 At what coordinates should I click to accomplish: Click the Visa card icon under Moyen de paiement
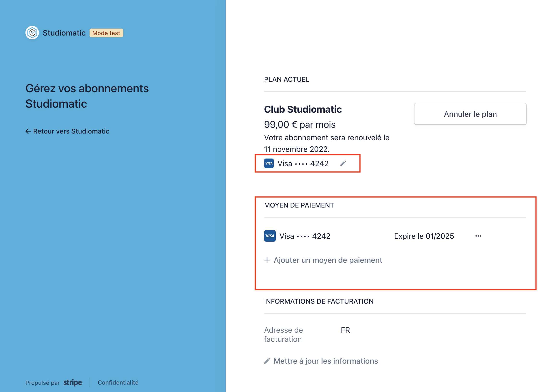click(269, 236)
